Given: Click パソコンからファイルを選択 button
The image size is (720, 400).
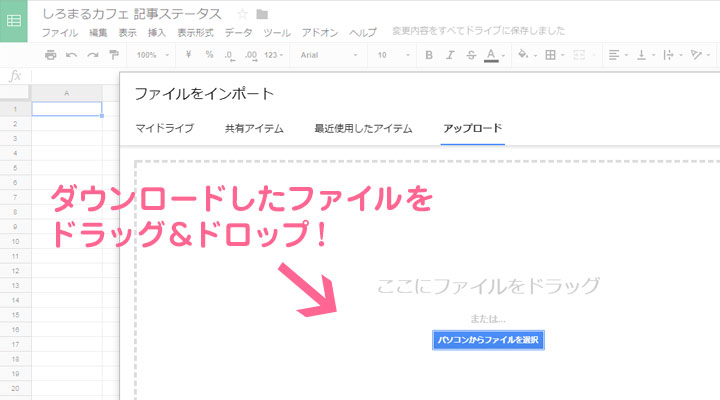Looking at the screenshot, I should [x=488, y=340].
